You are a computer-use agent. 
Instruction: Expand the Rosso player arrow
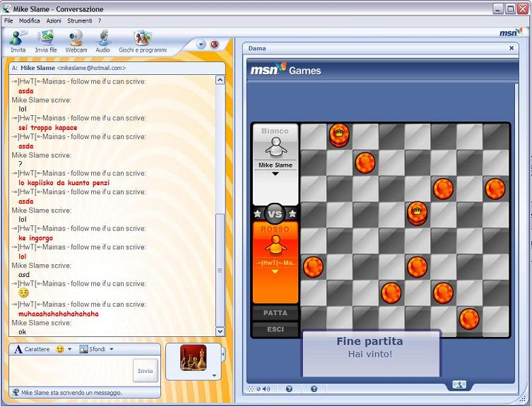275,271
